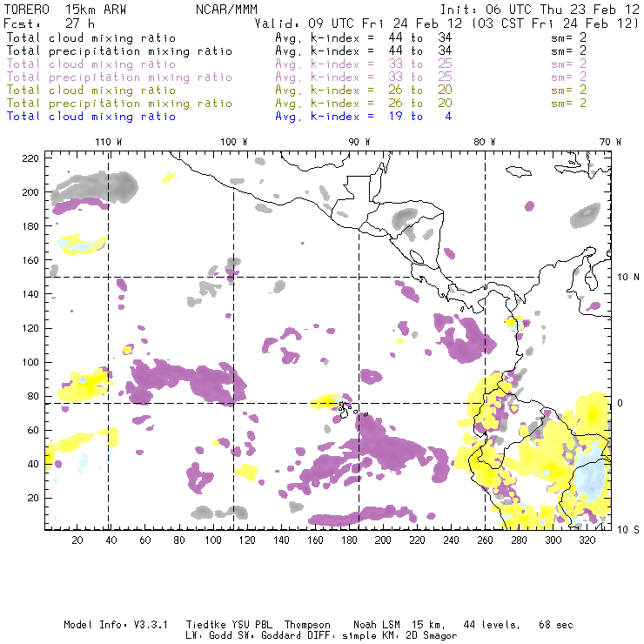Select the 'Init: 06 UTC Thu 23 Feb 12' text
This screenshot has height=644, width=644.
[540, 10]
